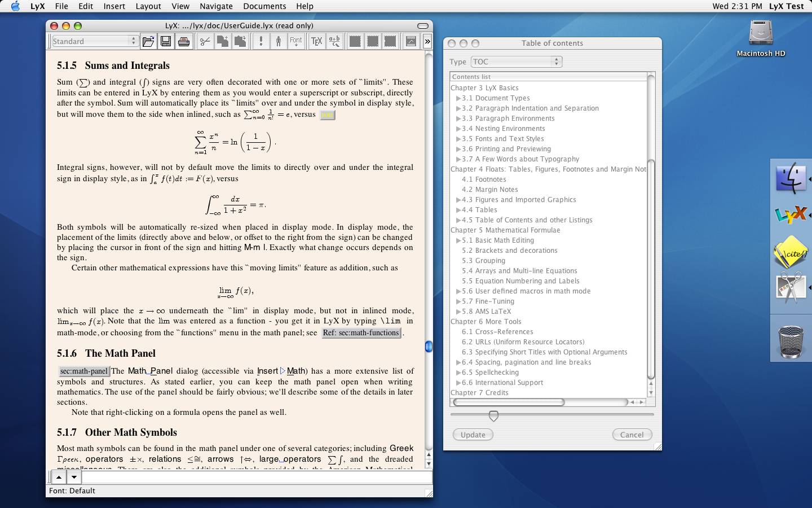Image resolution: width=812 pixels, height=508 pixels.
Task: Open the Insert menu
Action: tap(114, 6)
